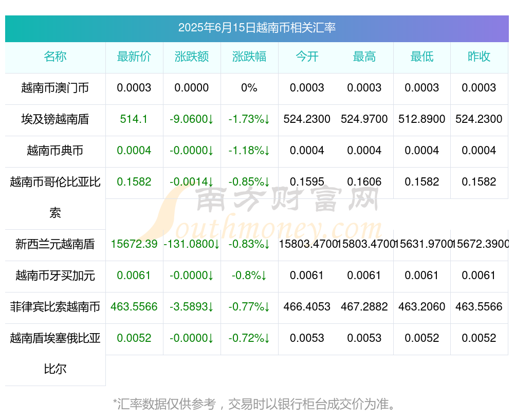The image size is (514, 420).
Task: Click the 最低 column header
Action: pos(422,57)
